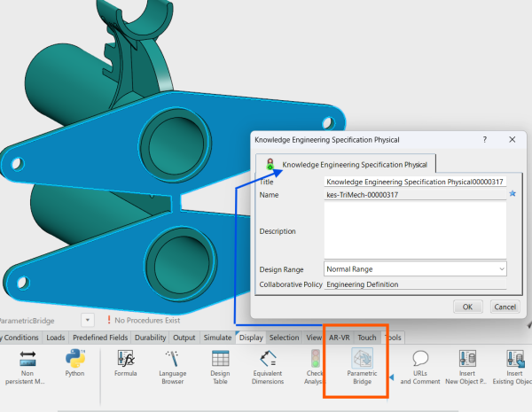This screenshot has height=412, width=532.
Task: Confirm dialog with OK button
Action: click(x=467, y=307)
